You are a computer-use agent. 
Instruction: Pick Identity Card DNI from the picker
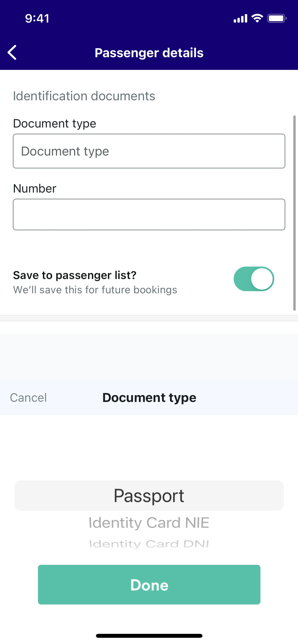point(149,544)
